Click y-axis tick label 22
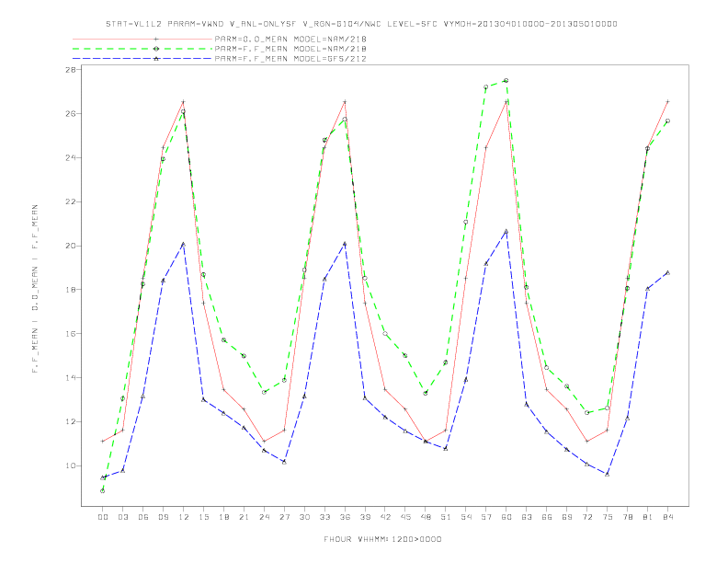 coord(72,201)
